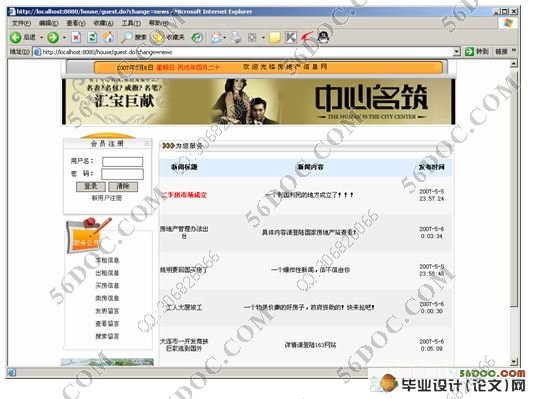Viewport: 534px width, 399px height.
Task: Open the 文件(F) menu
Action: [21, 23]
